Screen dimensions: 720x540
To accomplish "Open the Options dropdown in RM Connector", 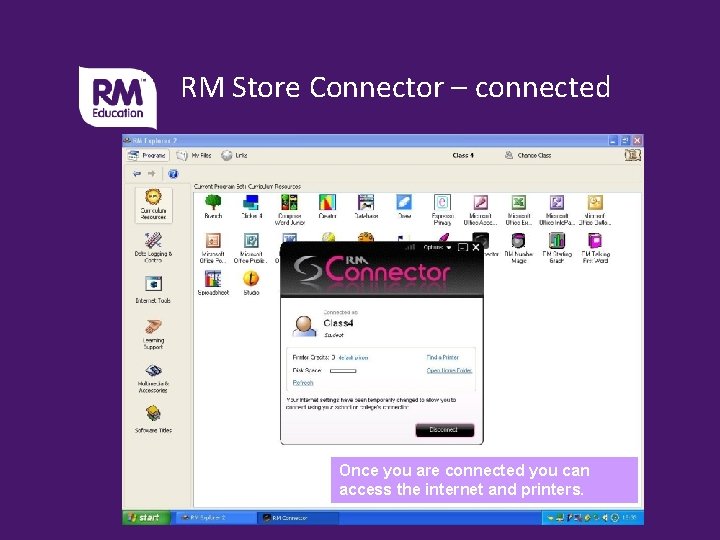I will pyautogui.click(x=437, y=248).
